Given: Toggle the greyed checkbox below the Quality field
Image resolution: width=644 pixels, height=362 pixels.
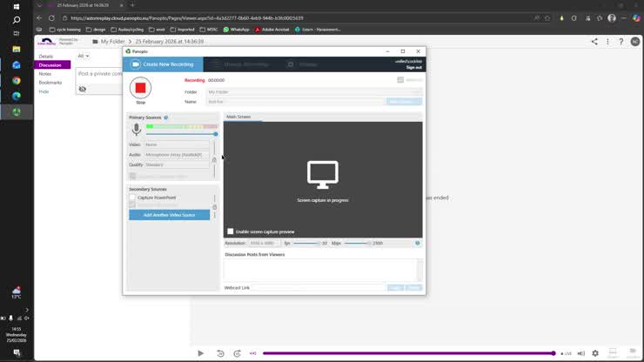Looking at the screenshot, I should click(132, 176).
